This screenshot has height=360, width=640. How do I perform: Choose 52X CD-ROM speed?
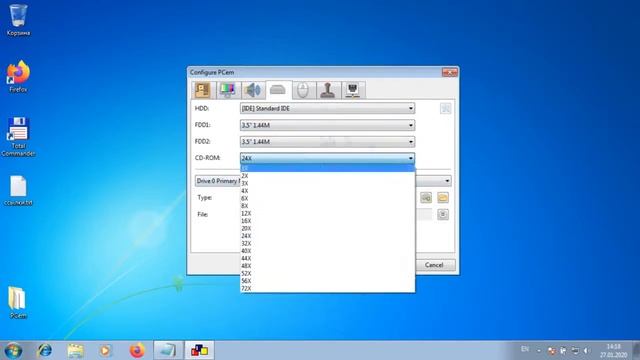[327, 273]
